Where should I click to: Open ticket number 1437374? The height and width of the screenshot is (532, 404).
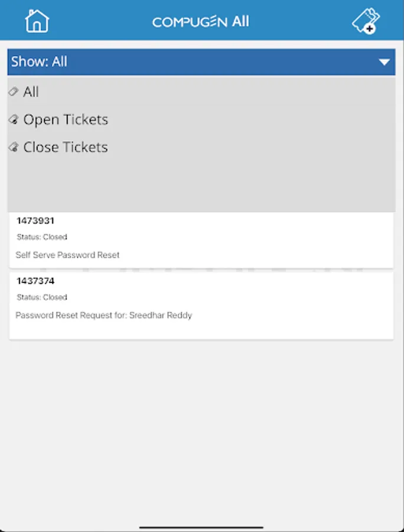coord(35,281)
